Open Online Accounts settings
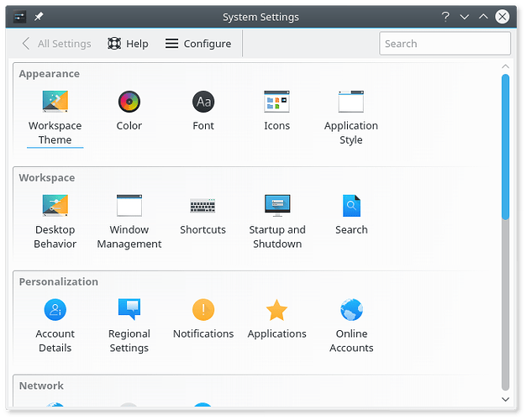The height and width of the screenshot is (420, 526). 350,311
